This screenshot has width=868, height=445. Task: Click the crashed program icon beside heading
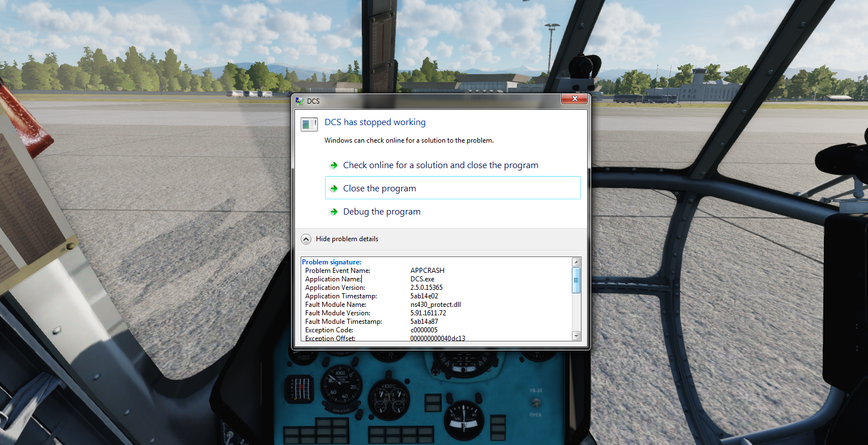tap(309, 124)
